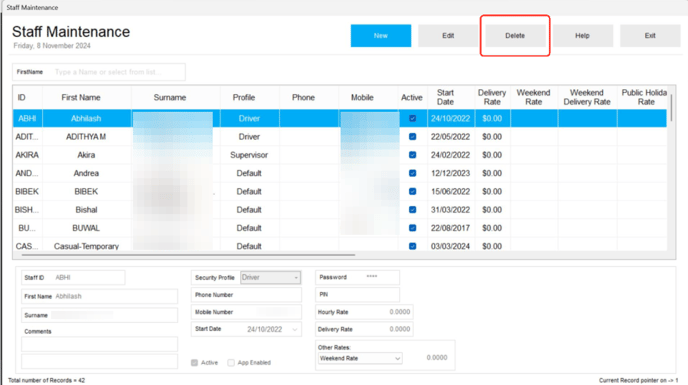Click the vertical scrollbar of staff table
The height and width of the screenshot is (385, 688).
(671, 108)
